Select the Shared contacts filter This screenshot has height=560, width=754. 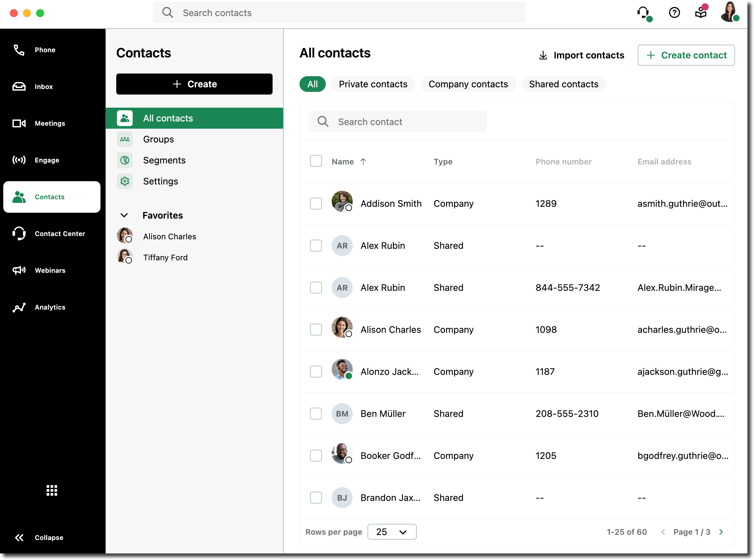(x=564, y=84)
